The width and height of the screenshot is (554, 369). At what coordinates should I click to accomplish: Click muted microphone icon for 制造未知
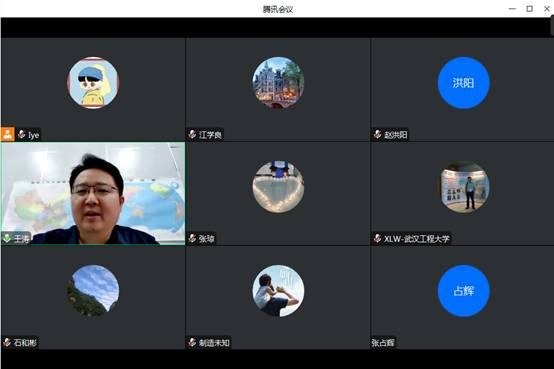[193, 342]
